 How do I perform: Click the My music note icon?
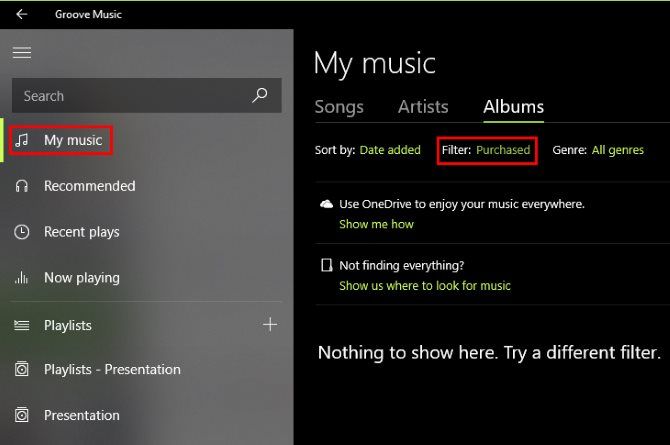tap(22, 140)
